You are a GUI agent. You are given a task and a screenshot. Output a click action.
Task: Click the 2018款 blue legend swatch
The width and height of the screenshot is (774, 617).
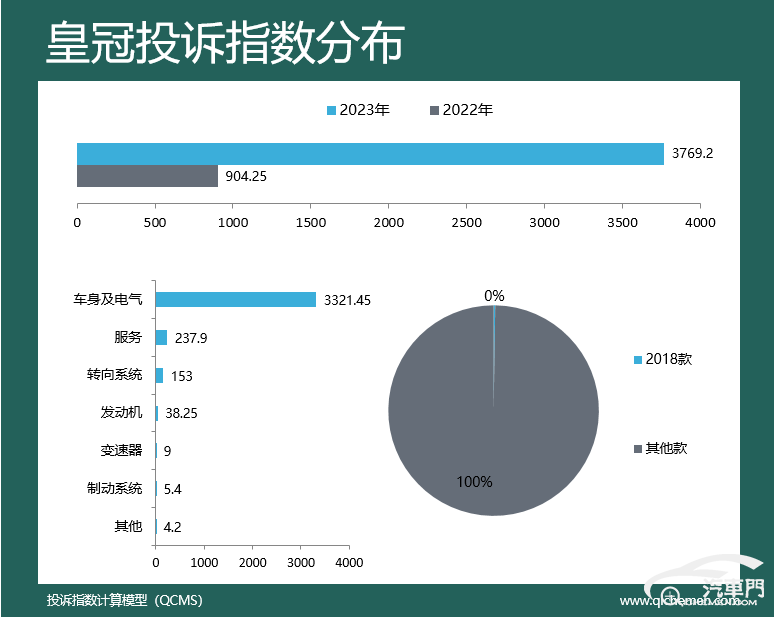coord(638,360)
